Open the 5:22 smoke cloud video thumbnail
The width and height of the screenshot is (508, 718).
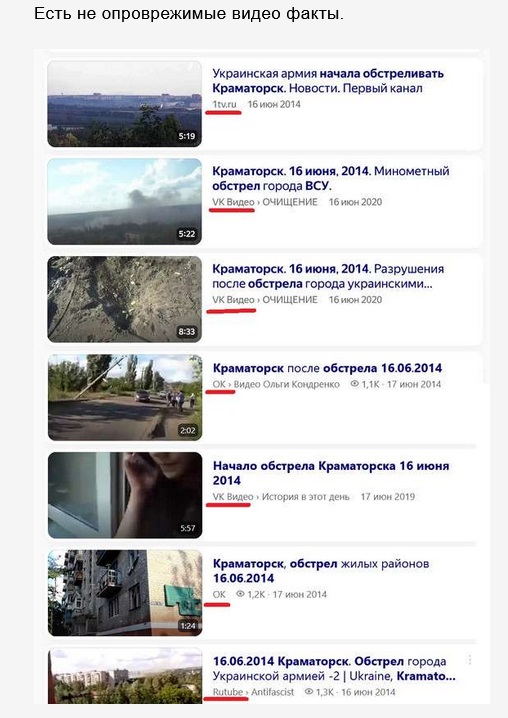pos(125,201)
